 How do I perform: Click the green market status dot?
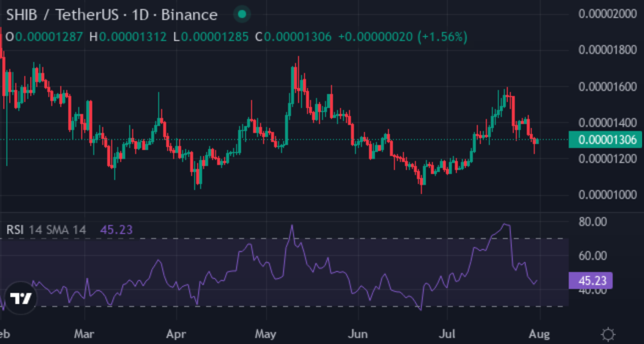click(x=242, y=15)
